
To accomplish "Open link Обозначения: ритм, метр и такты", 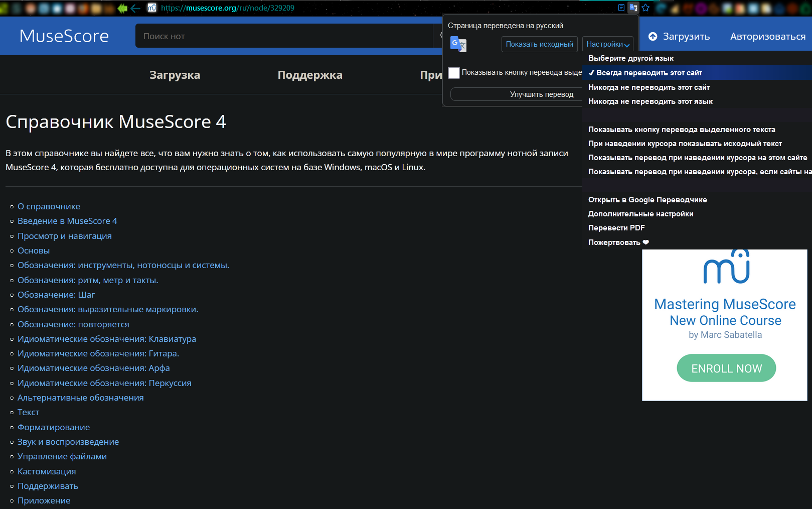I will (x=88, y=280).
